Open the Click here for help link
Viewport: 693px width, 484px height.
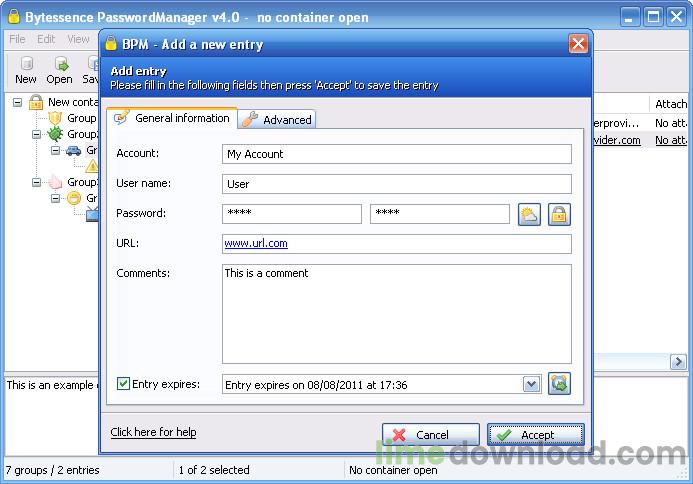[x=153, y=432]
